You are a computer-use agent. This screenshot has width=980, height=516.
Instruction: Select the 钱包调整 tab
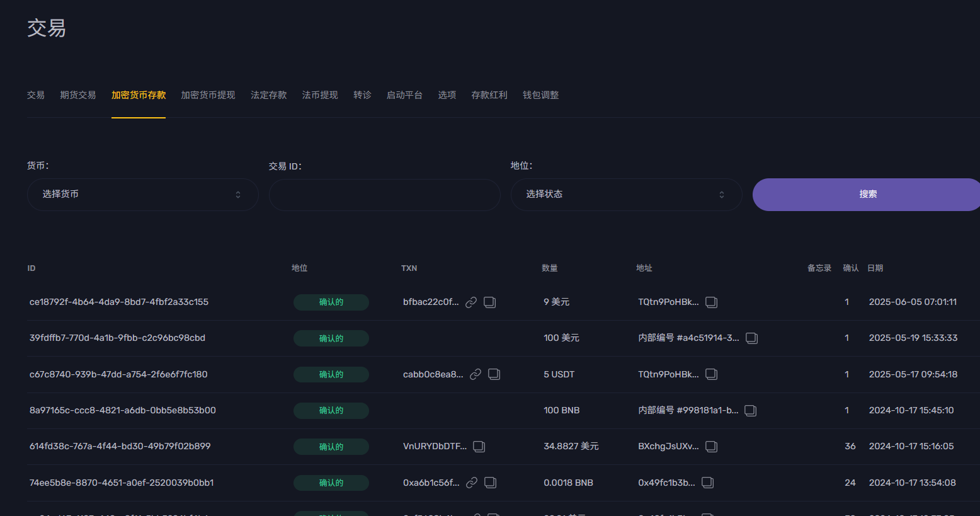540,95
